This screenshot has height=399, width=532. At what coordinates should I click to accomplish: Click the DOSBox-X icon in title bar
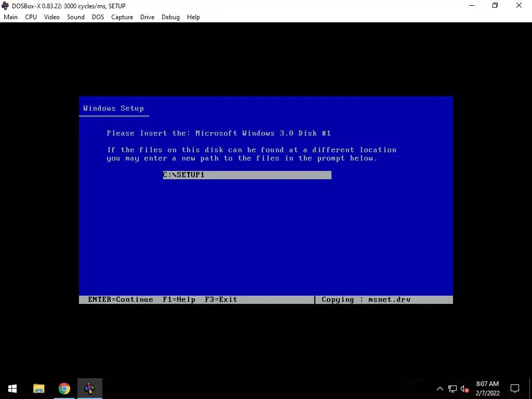(x=5, y=6)
